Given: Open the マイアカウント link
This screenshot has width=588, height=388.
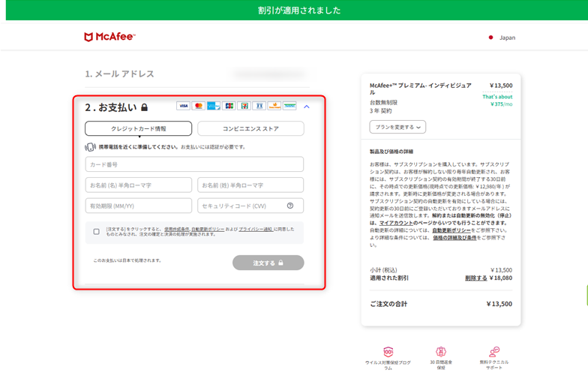Looking at the screenshot, I should pos(396,223).
